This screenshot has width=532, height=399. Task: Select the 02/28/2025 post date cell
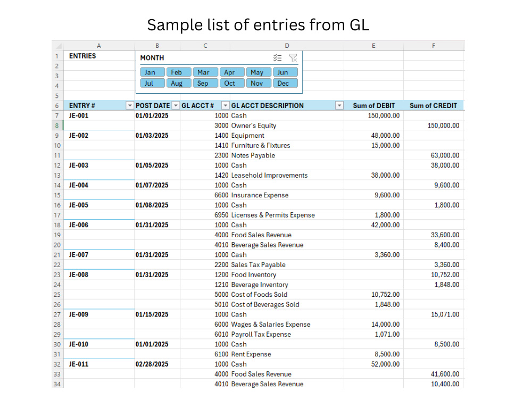(x=157, y=364)
